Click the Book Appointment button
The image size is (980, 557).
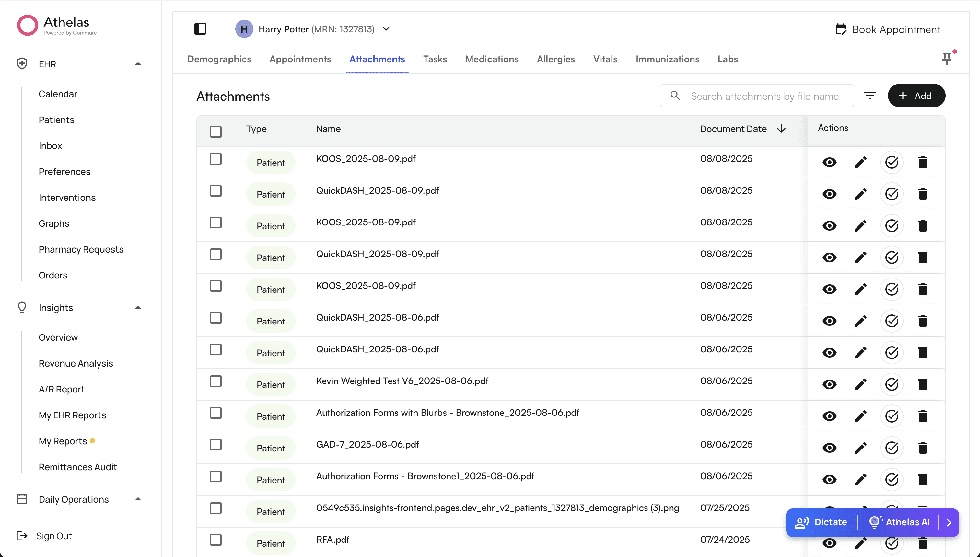tap(887, 29)
